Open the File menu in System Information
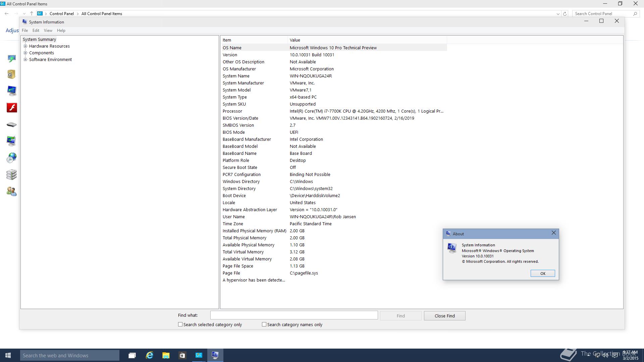 point(25,31)
